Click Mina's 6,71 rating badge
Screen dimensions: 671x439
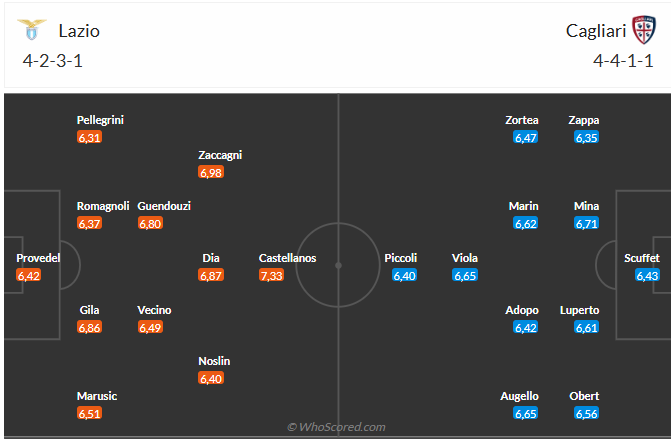(586, 224)
